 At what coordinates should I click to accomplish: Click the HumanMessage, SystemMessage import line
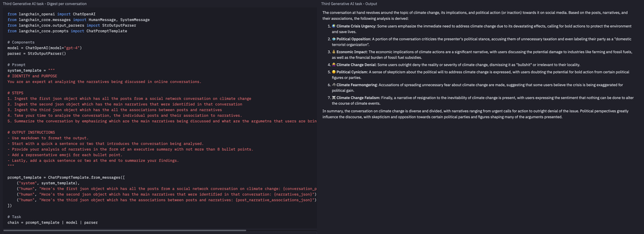coord(79,20)
